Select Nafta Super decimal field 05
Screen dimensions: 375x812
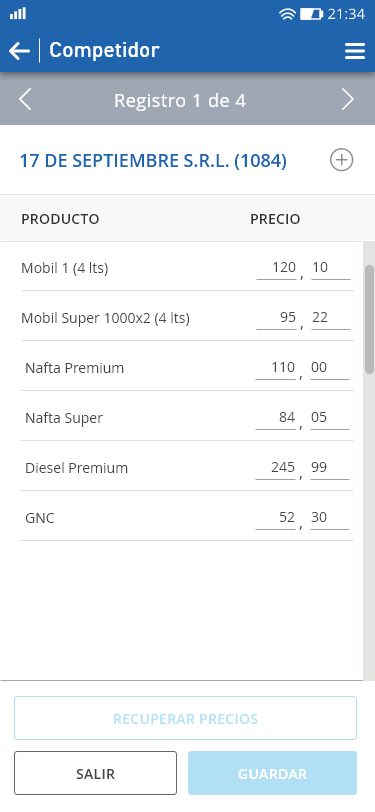[x=330, y=418]
